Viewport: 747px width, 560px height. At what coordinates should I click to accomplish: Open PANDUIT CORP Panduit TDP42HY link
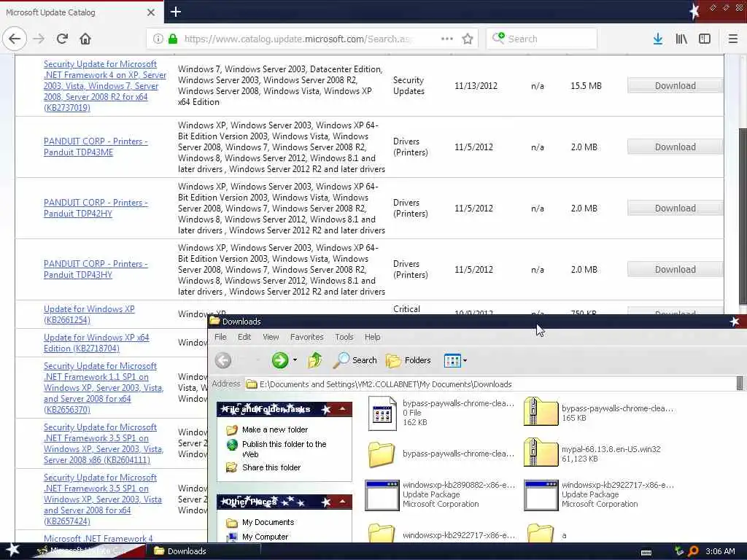tap(96, 208)
